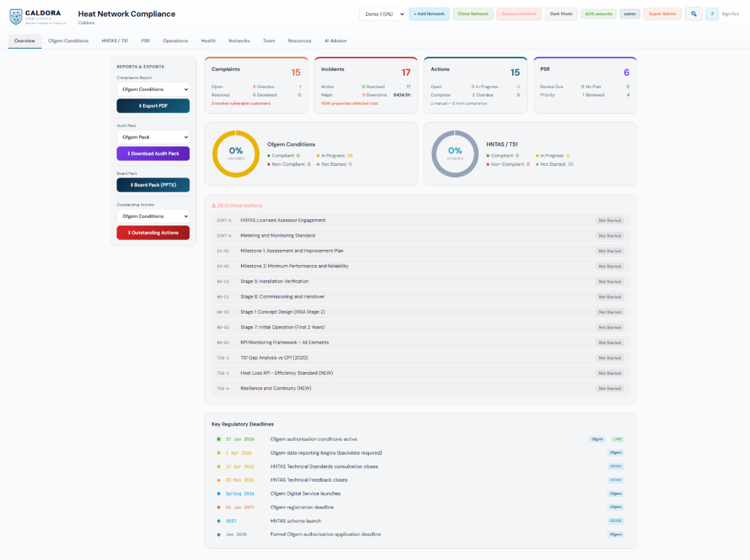This screenshot has width=750, height=560.
Task: Click the Not Started status on CERT-1 row
Action: tap(610, 219)
